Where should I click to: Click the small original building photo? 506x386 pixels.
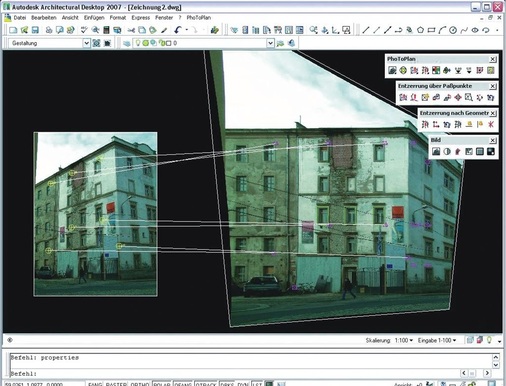(x=95, y=214)
